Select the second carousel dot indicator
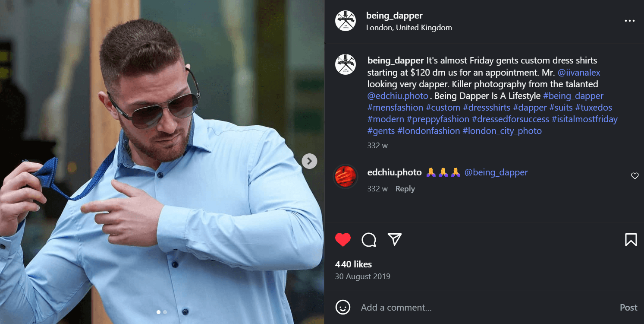 click(165, 311)
